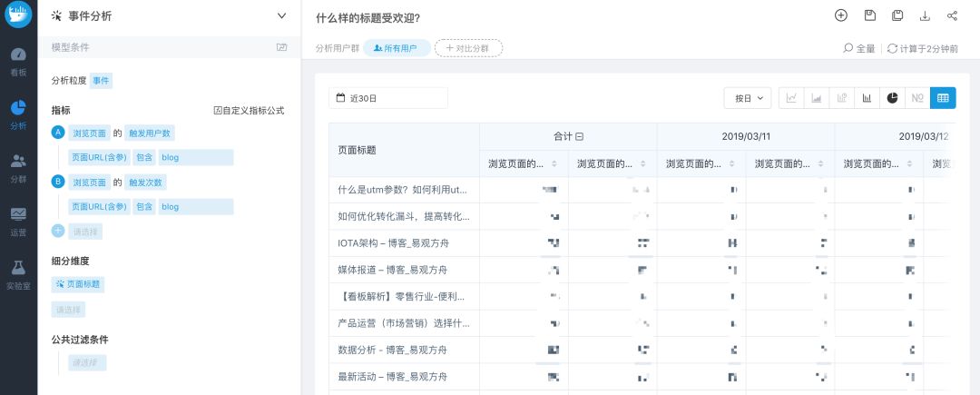Click the save-as copy icon
Image resolution: width=980 pixels, height=395 pixels.
pos(897,15)
